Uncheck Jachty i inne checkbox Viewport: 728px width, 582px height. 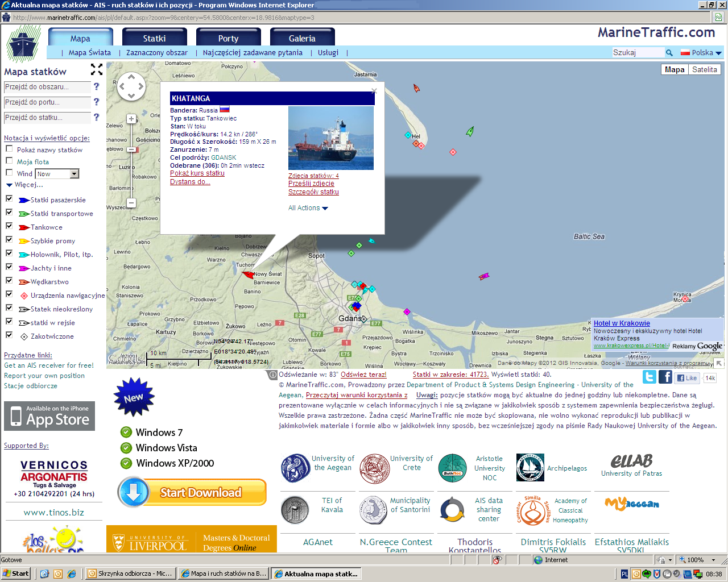(9, 267)
